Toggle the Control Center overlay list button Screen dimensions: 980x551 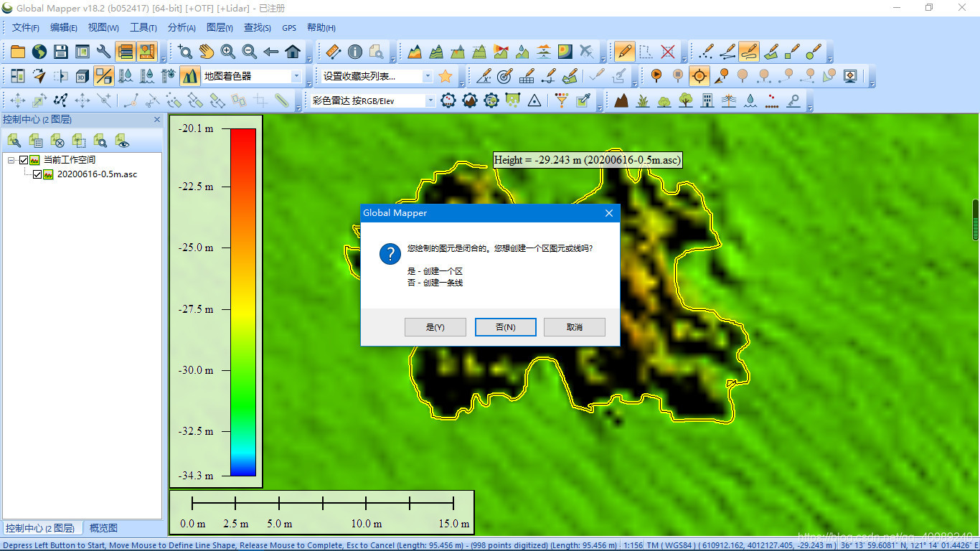pos(126,52)
